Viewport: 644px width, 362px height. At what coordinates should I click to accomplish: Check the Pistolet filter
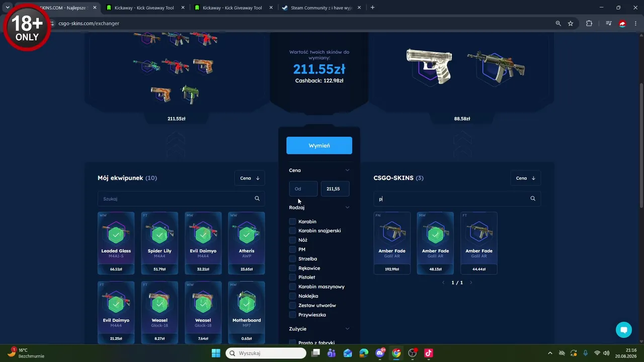[x=292, y=278]
